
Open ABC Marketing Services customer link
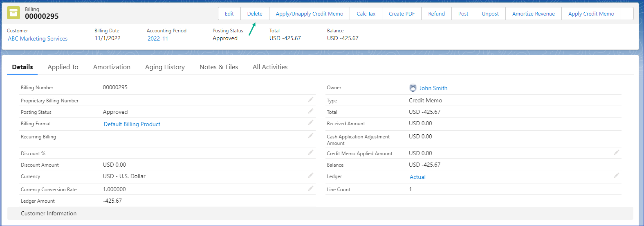click(38, 38)
